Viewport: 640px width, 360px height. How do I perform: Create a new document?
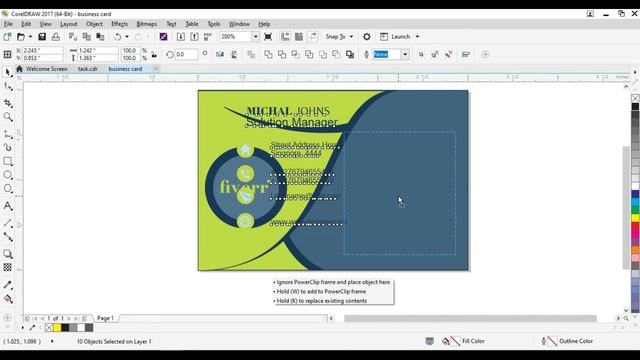tap(7, 37)
